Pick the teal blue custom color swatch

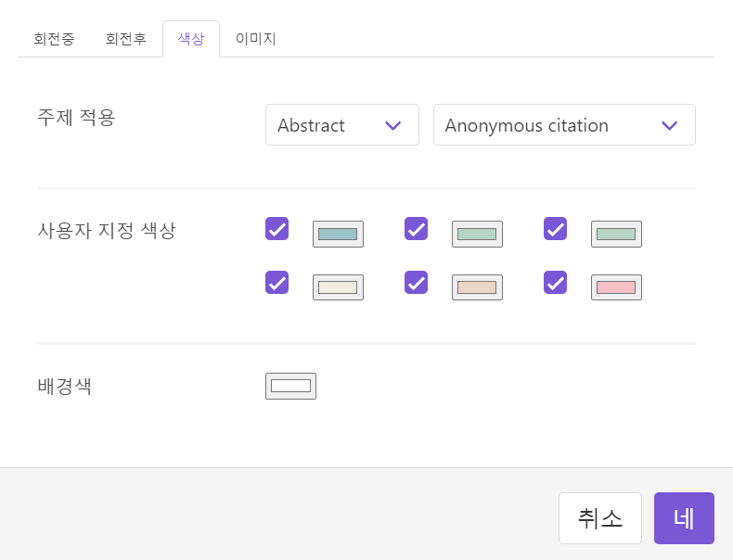click(338, 234)
